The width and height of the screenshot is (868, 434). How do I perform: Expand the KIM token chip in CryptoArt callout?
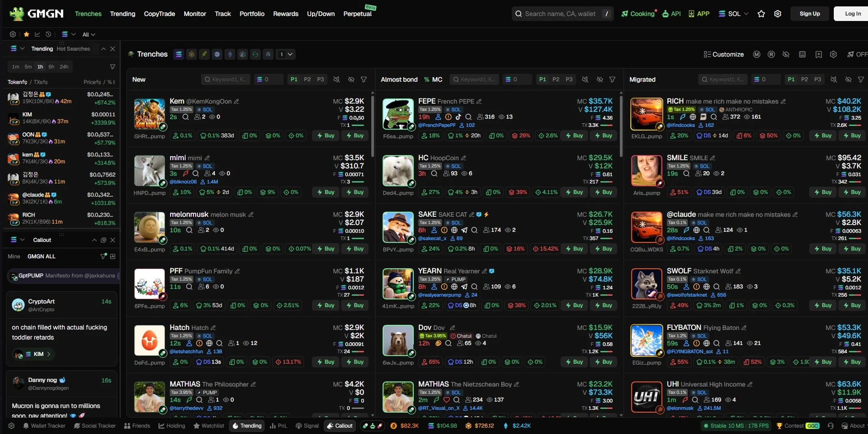coord(33,354)
